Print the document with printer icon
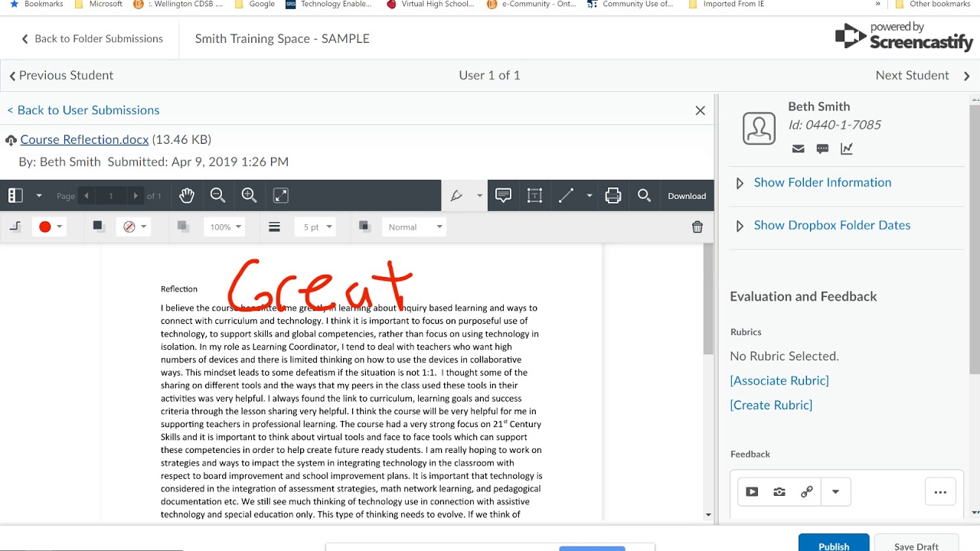 [612, 196]
